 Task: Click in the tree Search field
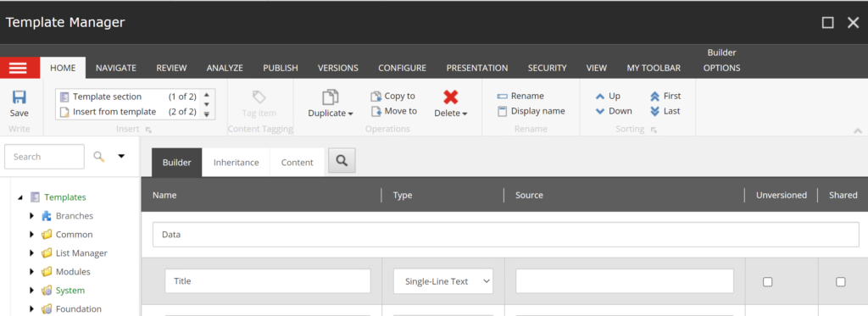pyautogui.click(x=44, y=157)
